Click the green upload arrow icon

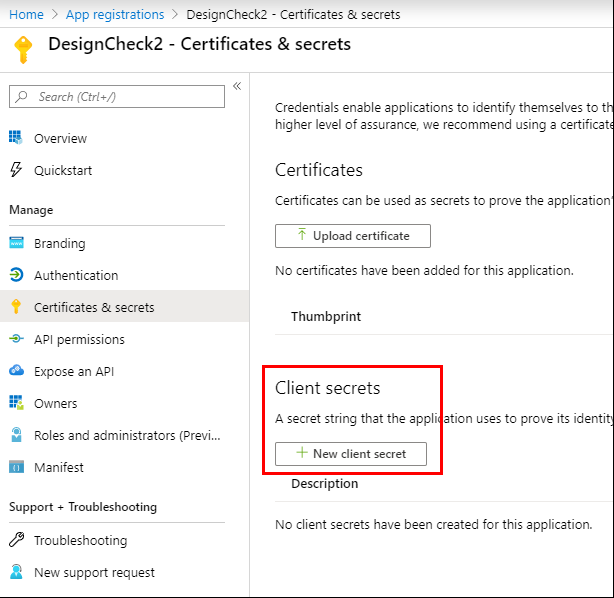(302, 234)
